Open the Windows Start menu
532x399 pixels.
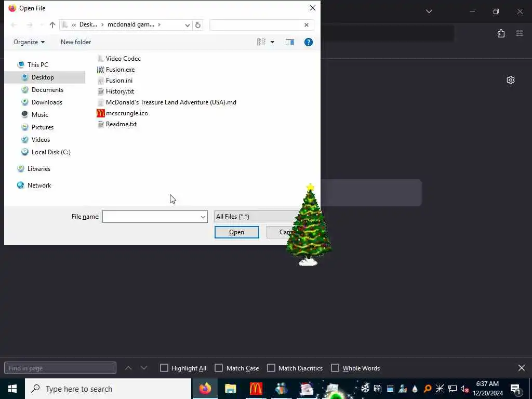[12, 389]
